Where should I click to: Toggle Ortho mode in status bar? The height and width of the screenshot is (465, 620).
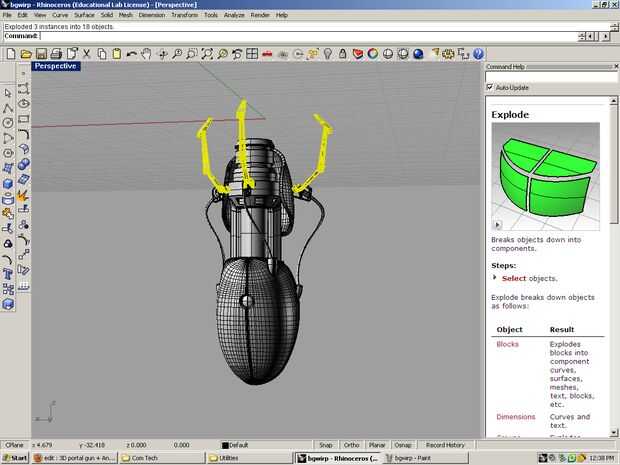pos(351,445)
